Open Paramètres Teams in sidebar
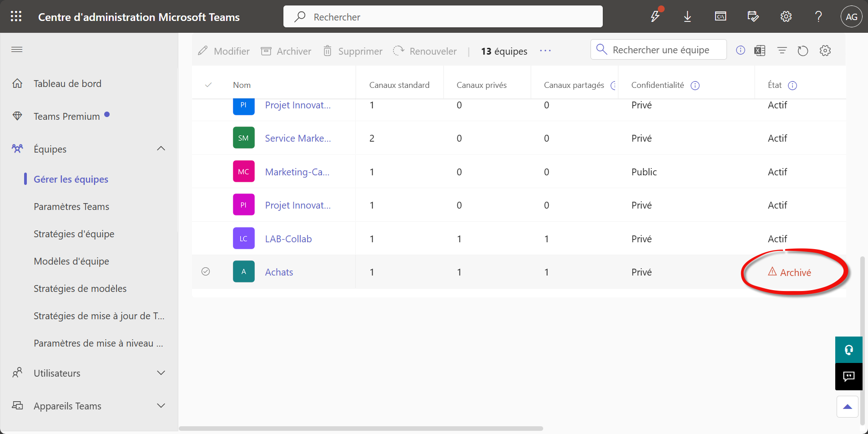 click(x=71, y=207)
